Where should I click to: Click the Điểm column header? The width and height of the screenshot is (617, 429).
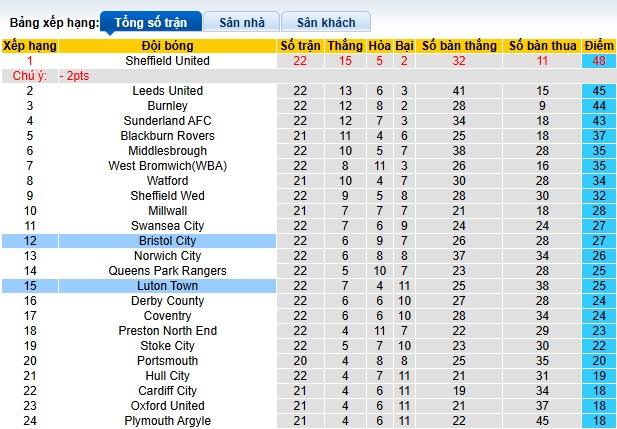pyautogui.click(x=599, y=46)
